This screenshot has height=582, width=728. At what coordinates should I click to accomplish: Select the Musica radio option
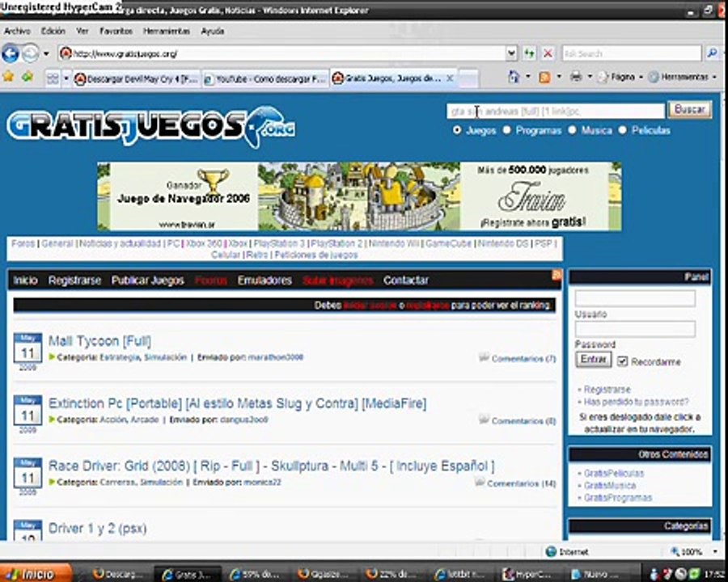click(572, 130)
